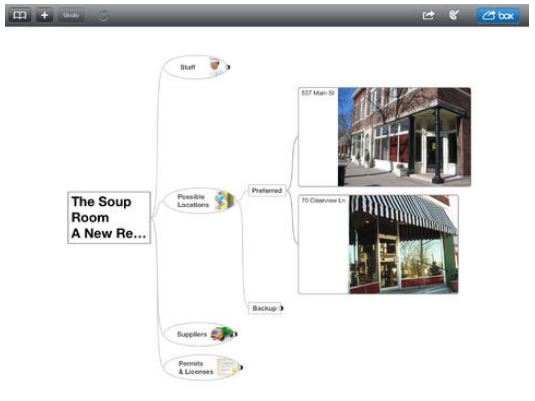
Task: Open the share export icon
Action: coord(428,15)
